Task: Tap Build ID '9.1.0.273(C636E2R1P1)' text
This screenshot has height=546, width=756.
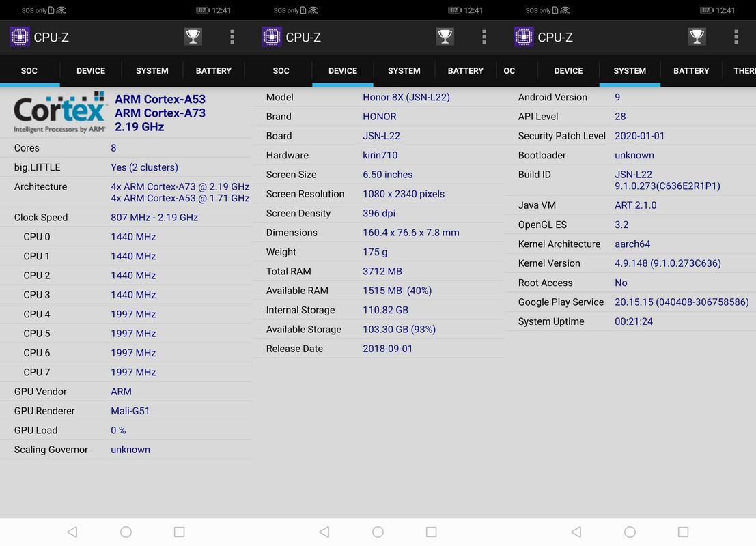Action: [667, 186]
